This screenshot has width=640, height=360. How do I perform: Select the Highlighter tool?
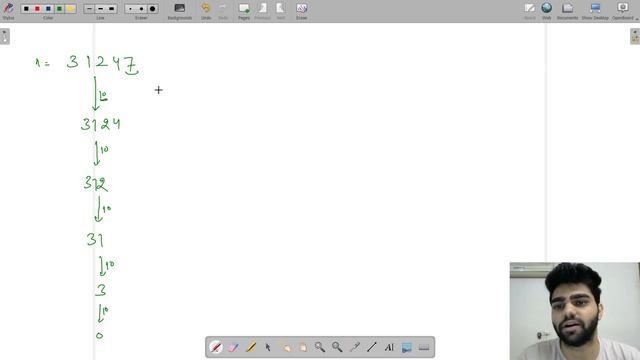click(x=251, y=347)
